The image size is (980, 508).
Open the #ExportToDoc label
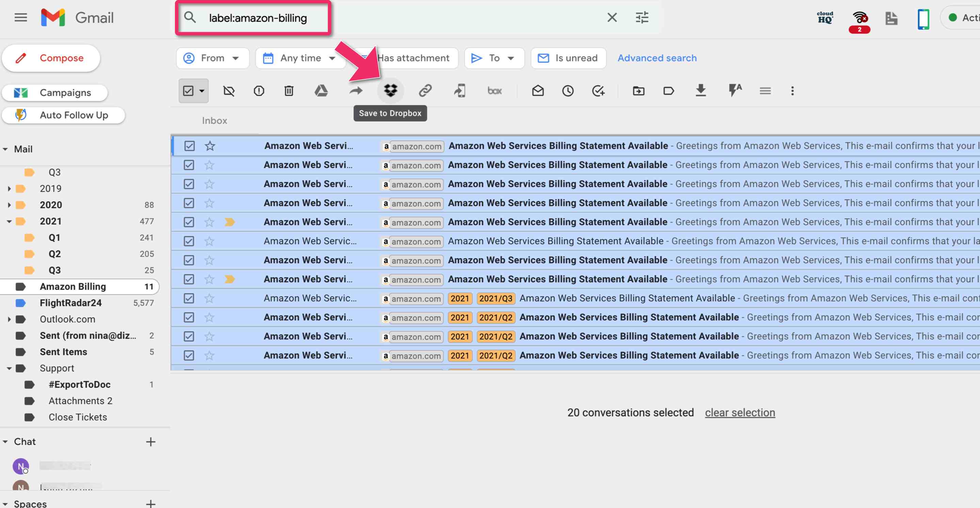click(x=79, y=384)
